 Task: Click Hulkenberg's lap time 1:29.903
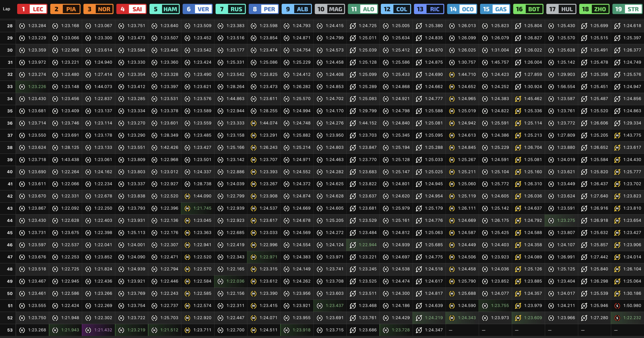[x=566, y=74]
